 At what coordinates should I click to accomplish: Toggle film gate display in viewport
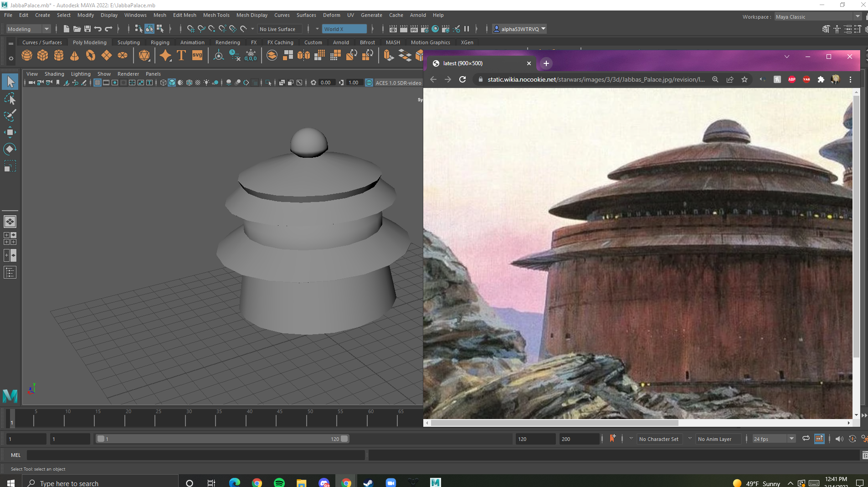click(106, 83)
